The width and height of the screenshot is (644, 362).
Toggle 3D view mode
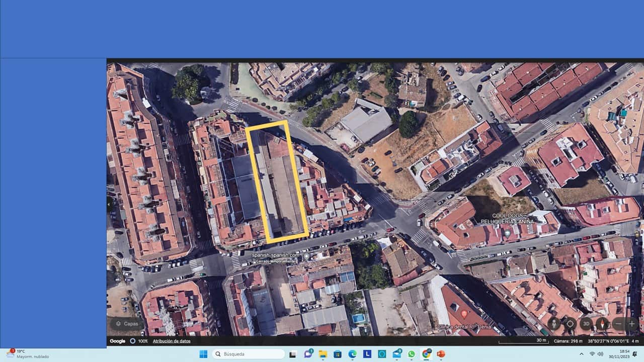pos(586,324)
